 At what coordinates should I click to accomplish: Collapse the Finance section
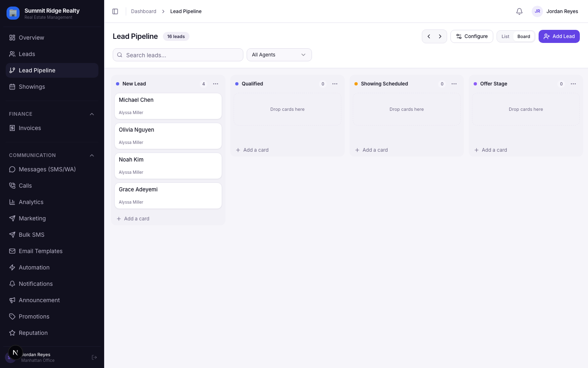[x=92, y=114]
